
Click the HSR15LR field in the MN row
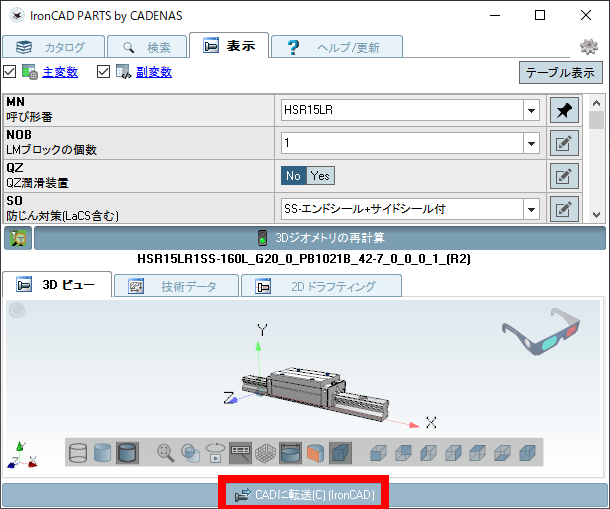tap(402, 110)
